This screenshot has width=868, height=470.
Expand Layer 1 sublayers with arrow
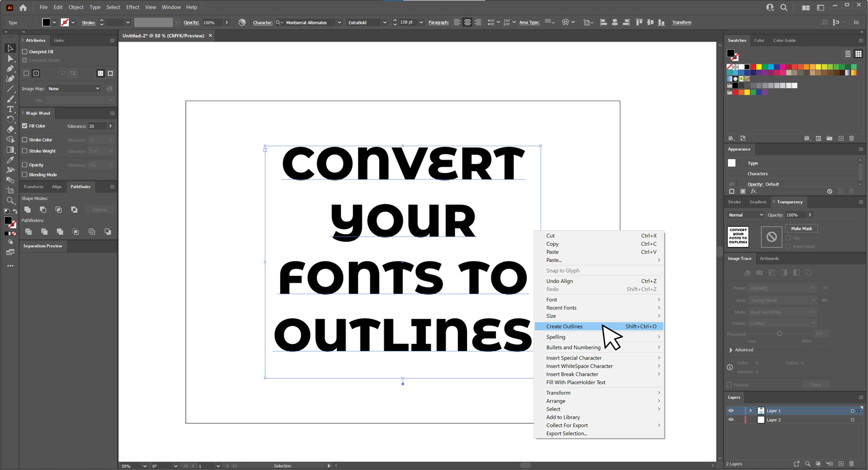tap(751, 410)
